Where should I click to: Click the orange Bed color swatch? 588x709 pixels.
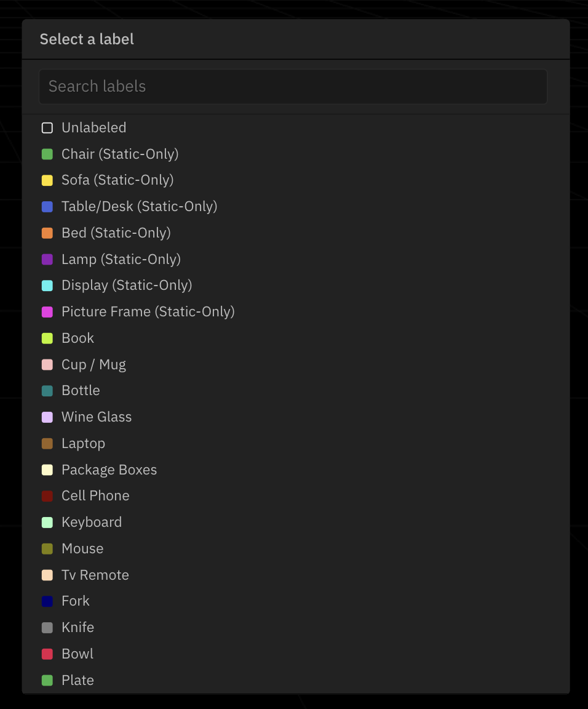(47, 233)
